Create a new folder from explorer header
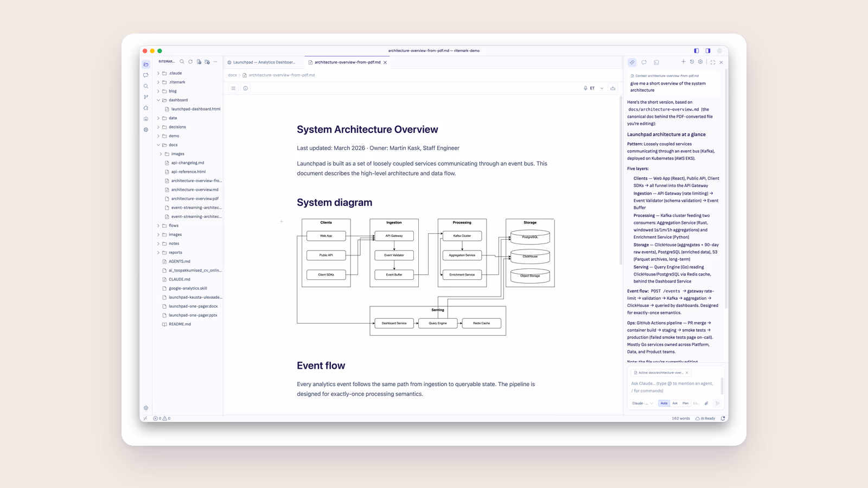Screen dimensions: 868x488 point(207,62)
